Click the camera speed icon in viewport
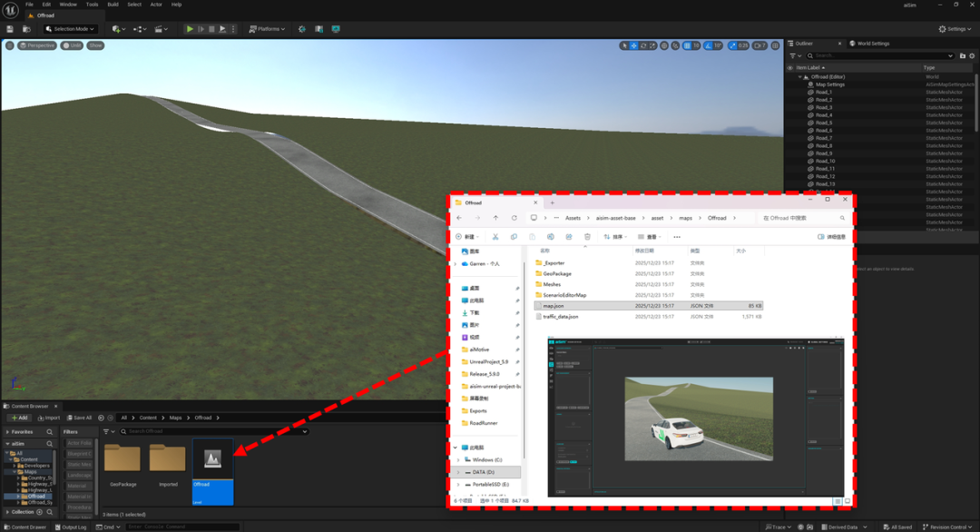The width and height of the screenshot is (980, 532). [757, 45]
